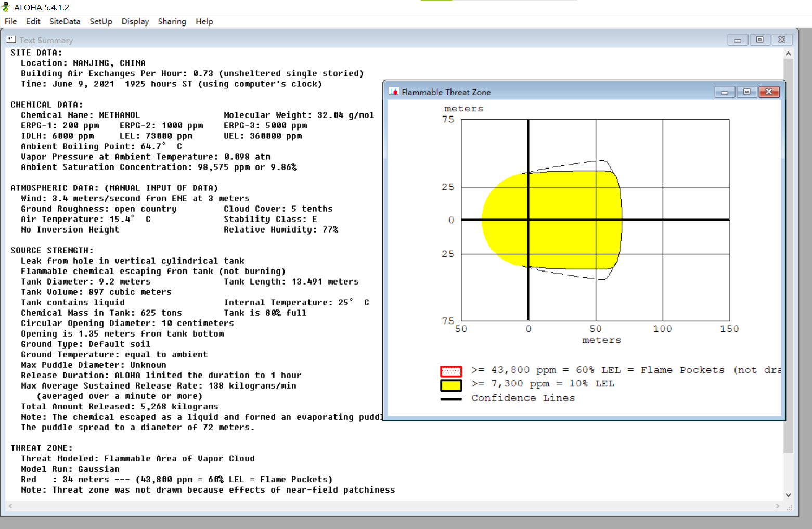Click the 'Tank Volume: 897 cubic meters' line

point(96,292)
